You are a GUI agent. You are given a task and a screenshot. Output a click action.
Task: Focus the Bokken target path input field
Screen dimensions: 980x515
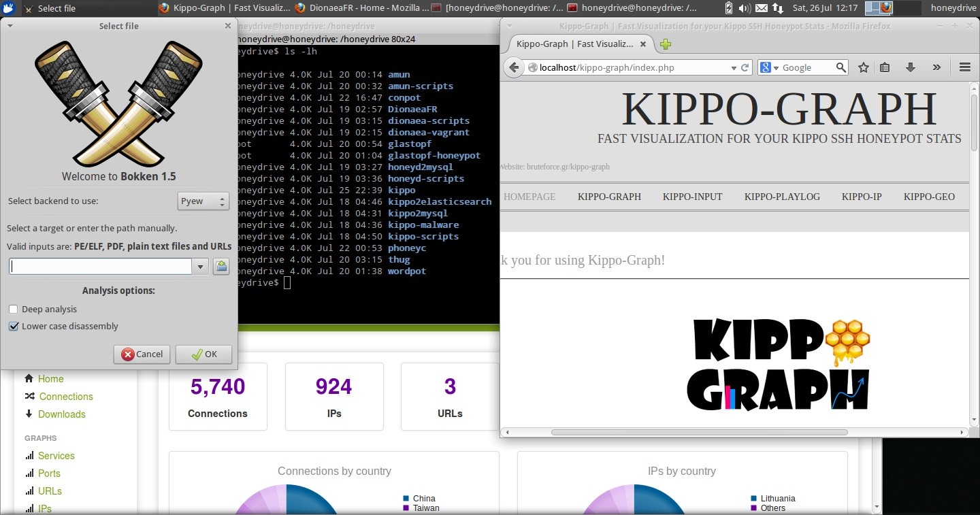tap(101, 267)
